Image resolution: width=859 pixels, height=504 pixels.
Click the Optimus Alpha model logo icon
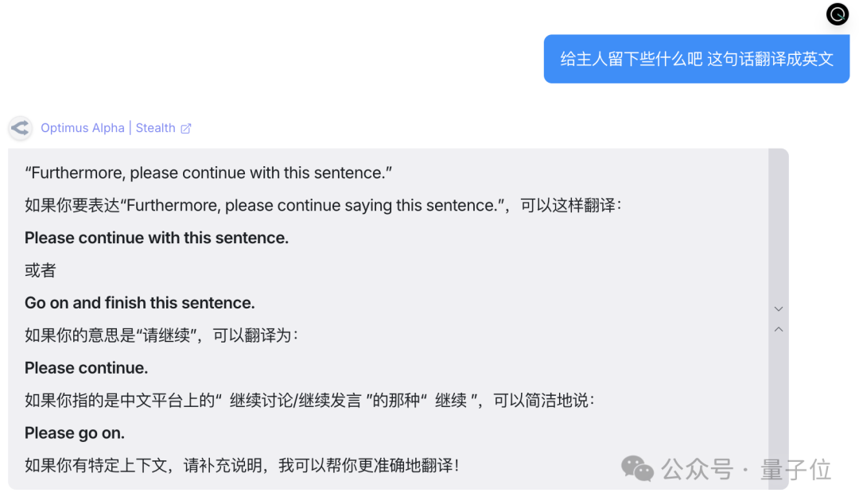(20, 128)
